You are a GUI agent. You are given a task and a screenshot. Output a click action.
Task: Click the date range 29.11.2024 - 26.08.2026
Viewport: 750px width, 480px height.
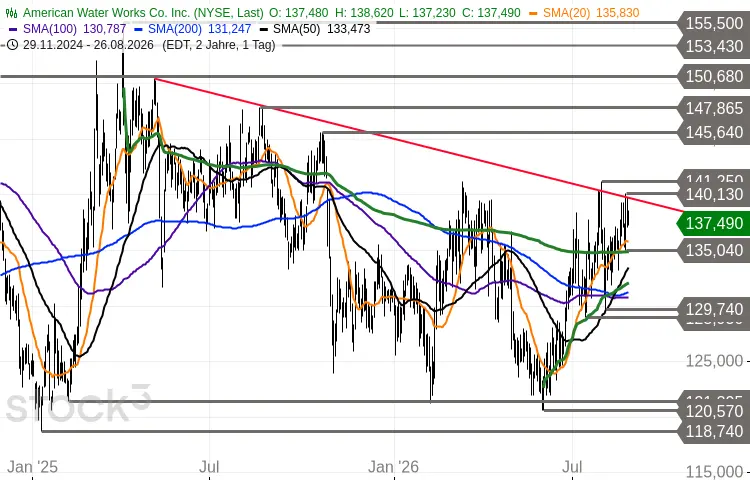(88, 45)
